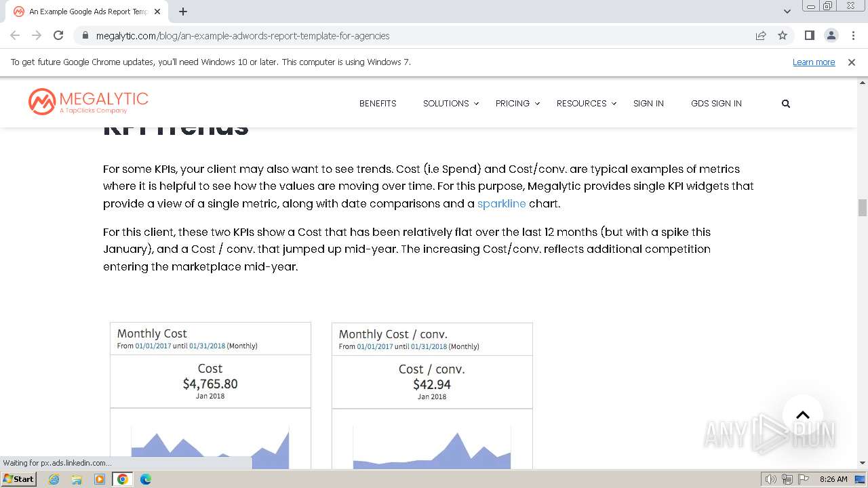
Task: Open the RESOURCES menu item
Action: (x=582, y=104)
